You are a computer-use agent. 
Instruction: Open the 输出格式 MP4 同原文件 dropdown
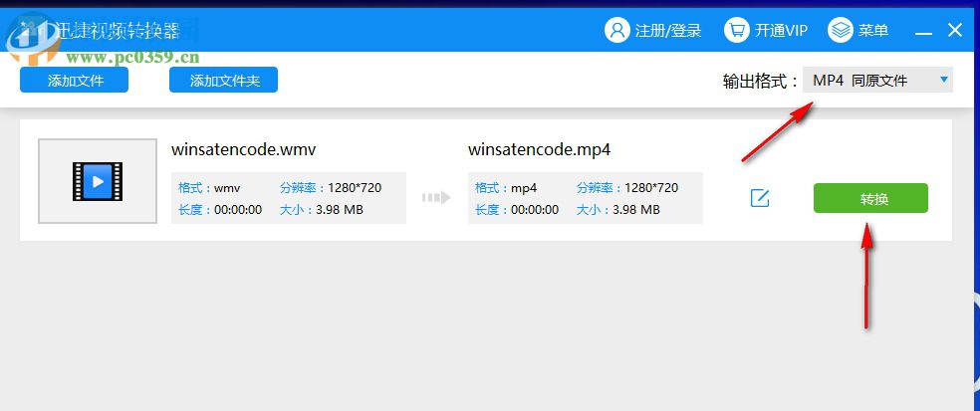pyautogui.click(x=877, y=80)
